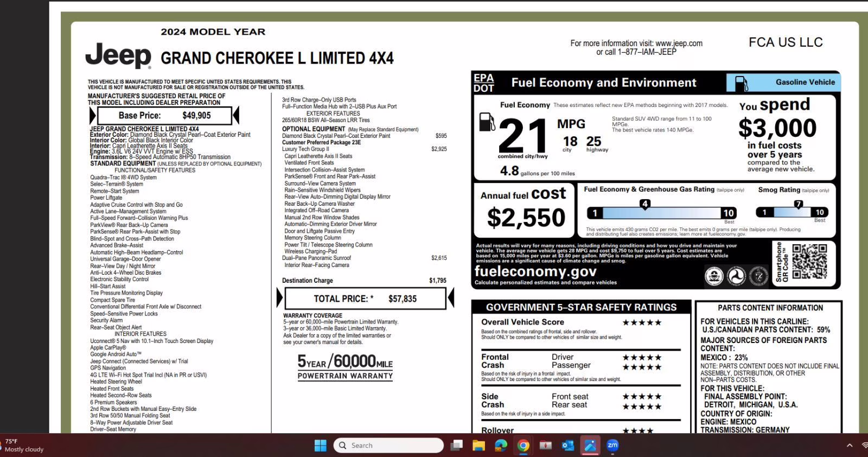Click the Remote-Start System line
Image resolution: width=868 pixels, height=457 pixels.
(x=114, y=191)
